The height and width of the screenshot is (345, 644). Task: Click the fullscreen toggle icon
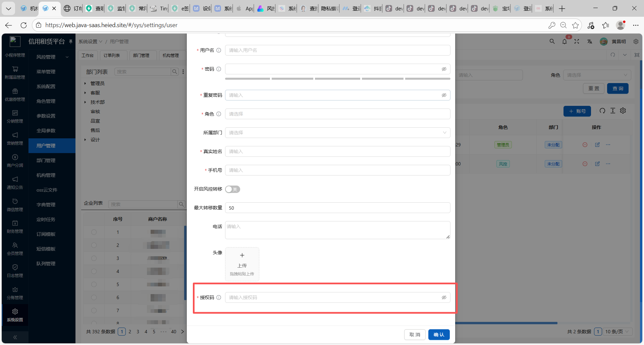pyautogui.click(x=577, y=42)
